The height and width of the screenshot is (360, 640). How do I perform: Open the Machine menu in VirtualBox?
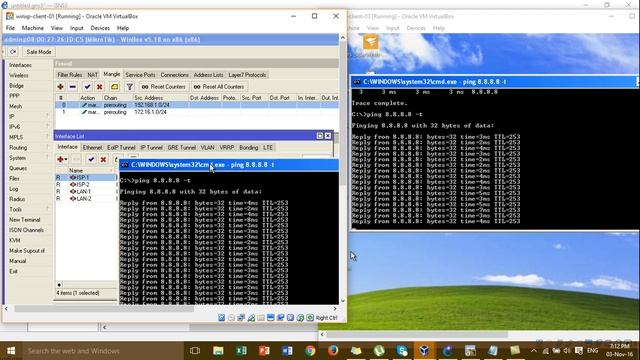click(33, 28)
